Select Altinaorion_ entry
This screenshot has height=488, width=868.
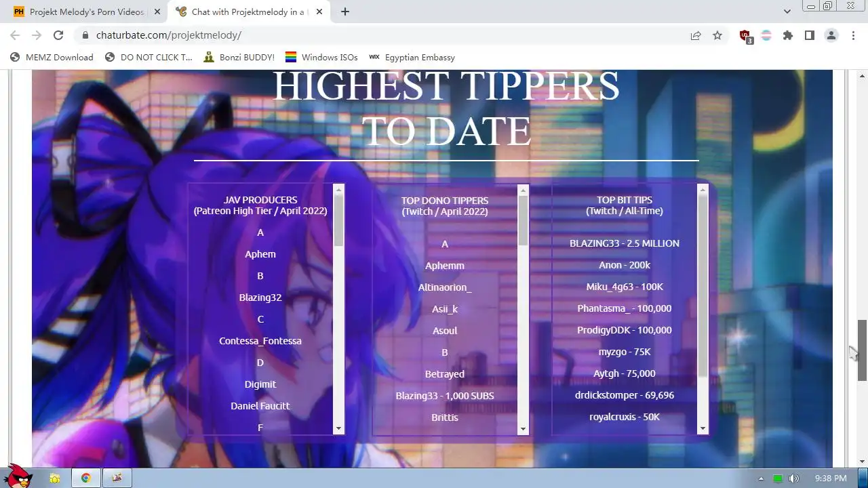445,287
